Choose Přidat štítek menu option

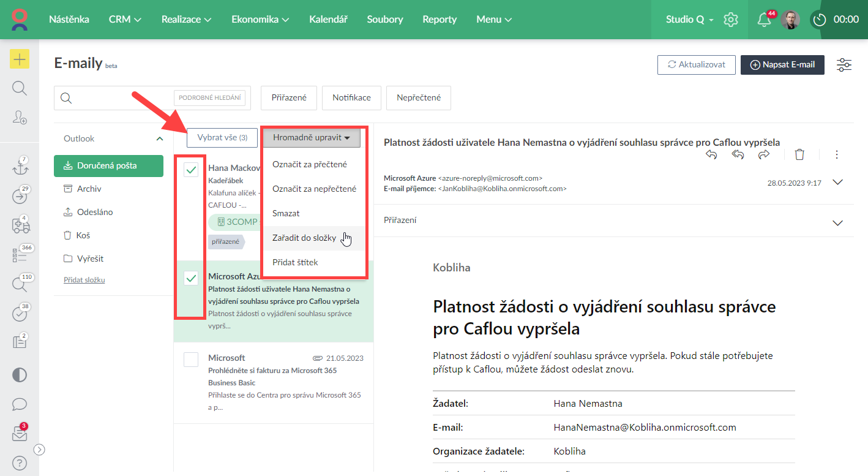click(314, 262)
